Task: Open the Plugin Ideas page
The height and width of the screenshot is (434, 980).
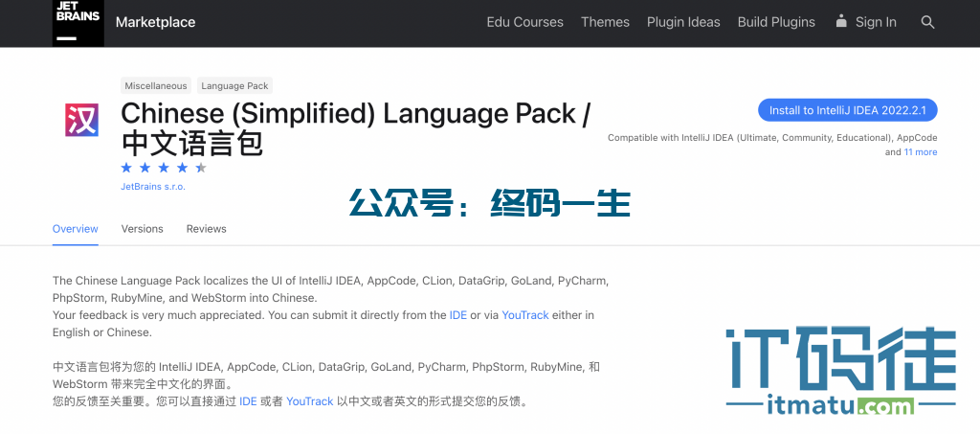Action: [x=683, y=22]
